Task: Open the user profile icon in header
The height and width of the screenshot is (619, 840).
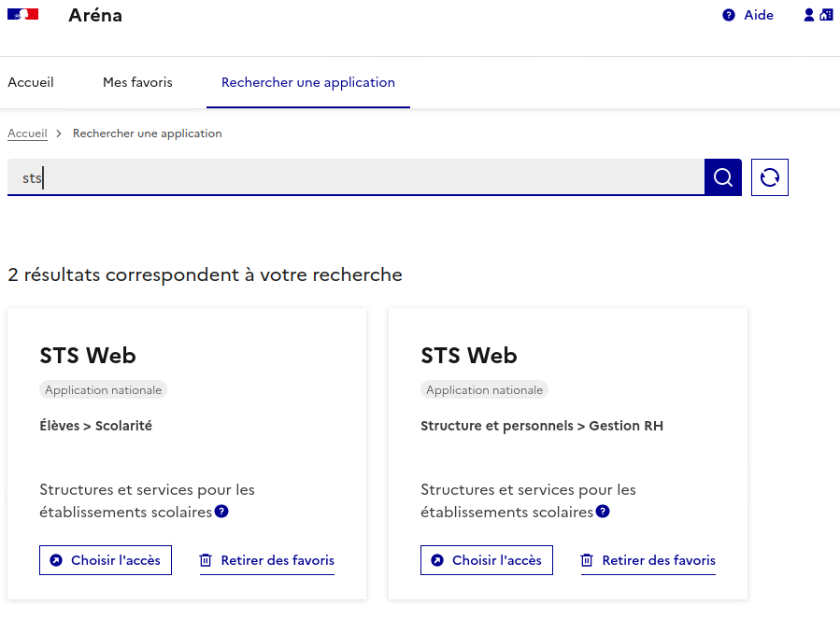Action: 809,15
